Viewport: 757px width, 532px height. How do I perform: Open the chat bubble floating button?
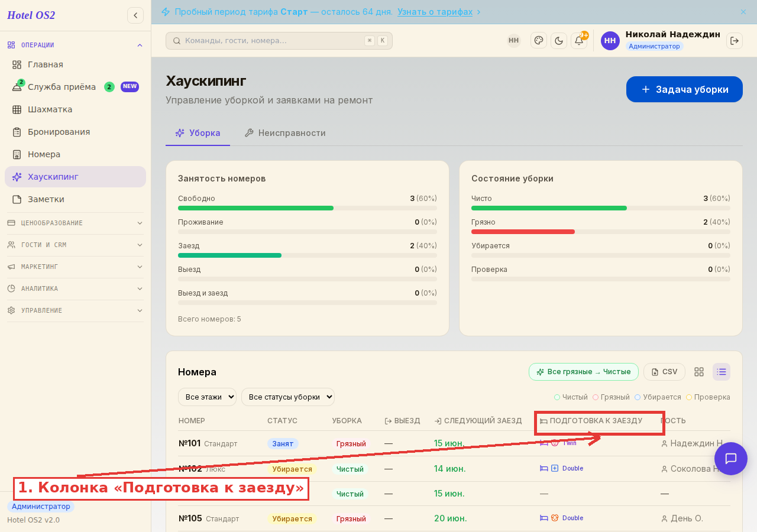[731, 459]
